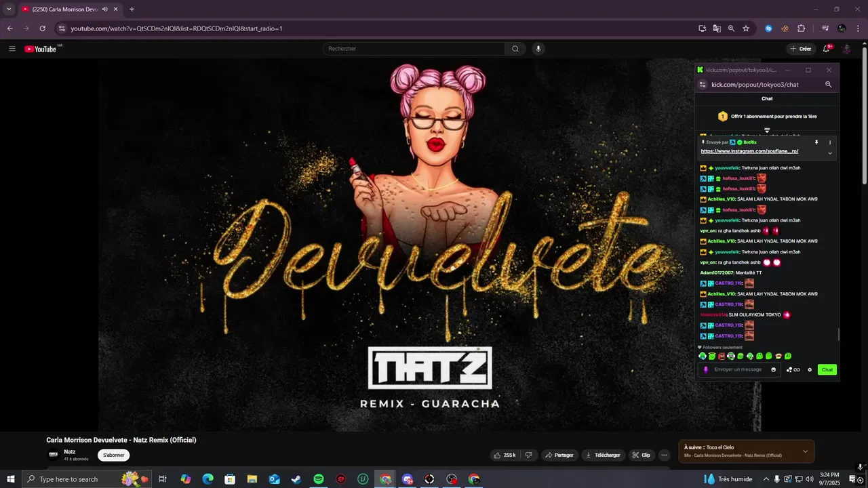This screenshot has width=868, height=488.
Task: View site information for youtube.com
Action: point(62,28)
